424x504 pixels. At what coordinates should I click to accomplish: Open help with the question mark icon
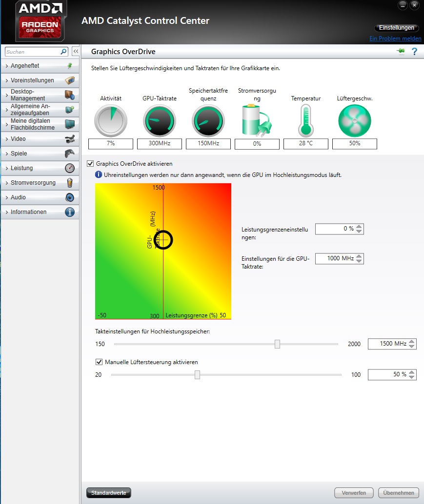(414, 52)
